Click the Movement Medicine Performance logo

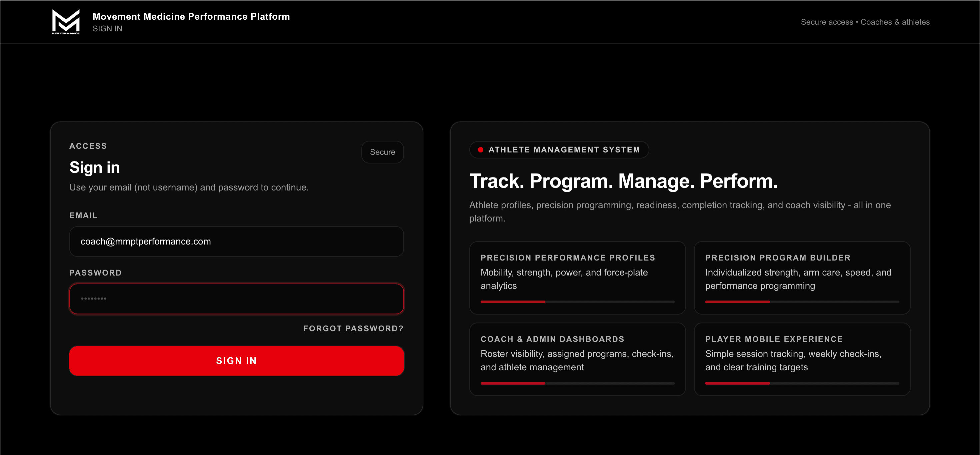click(66, 22)
